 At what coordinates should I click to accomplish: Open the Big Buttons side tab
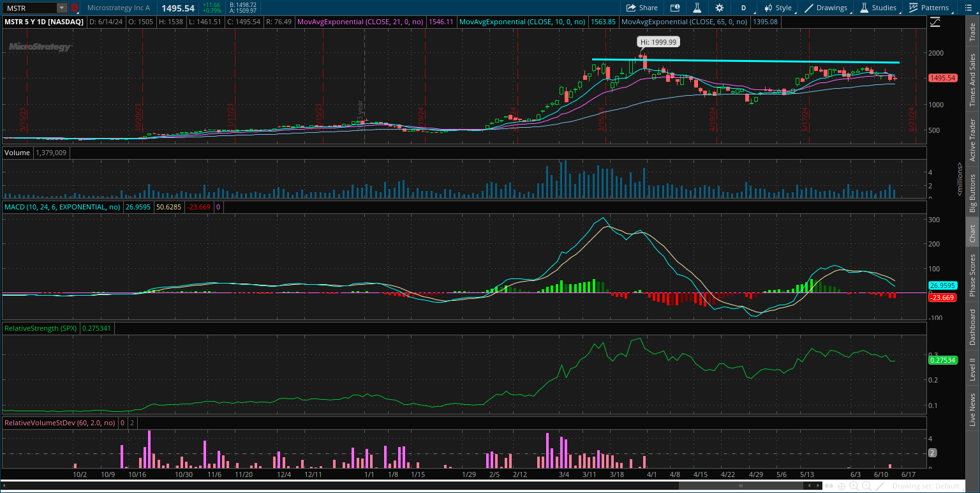pyautogui.click(x=972, y=193)
